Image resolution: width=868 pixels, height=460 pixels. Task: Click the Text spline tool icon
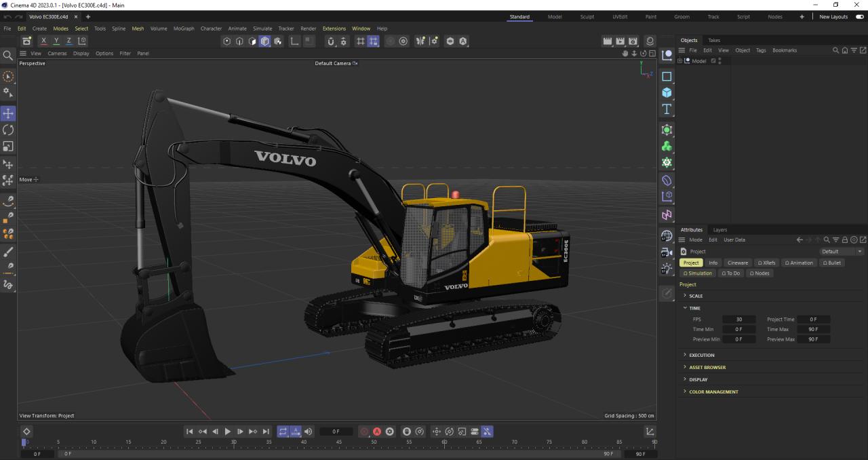click(x=667, y=109)
